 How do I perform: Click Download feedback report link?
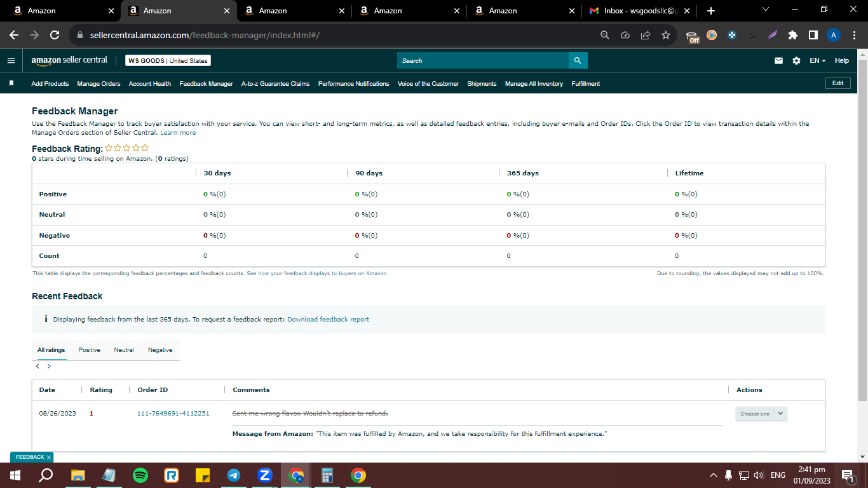point(328,320)
